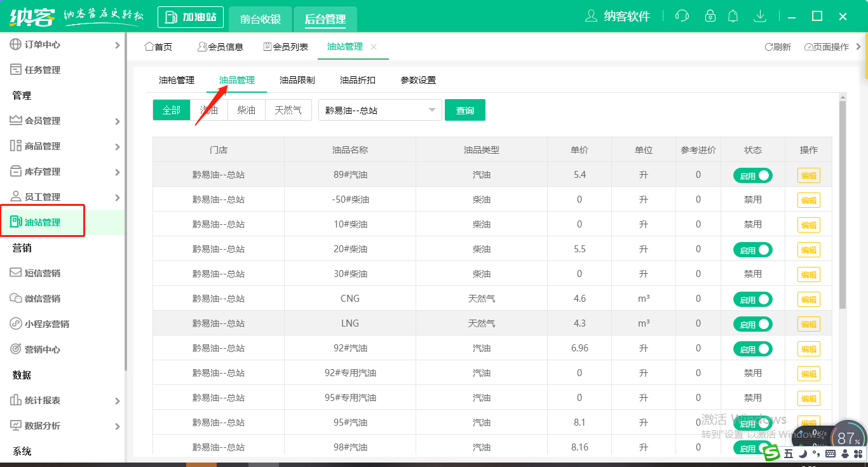Click the 查询 search button
868x467 pixels.
[x=465, y=109]
